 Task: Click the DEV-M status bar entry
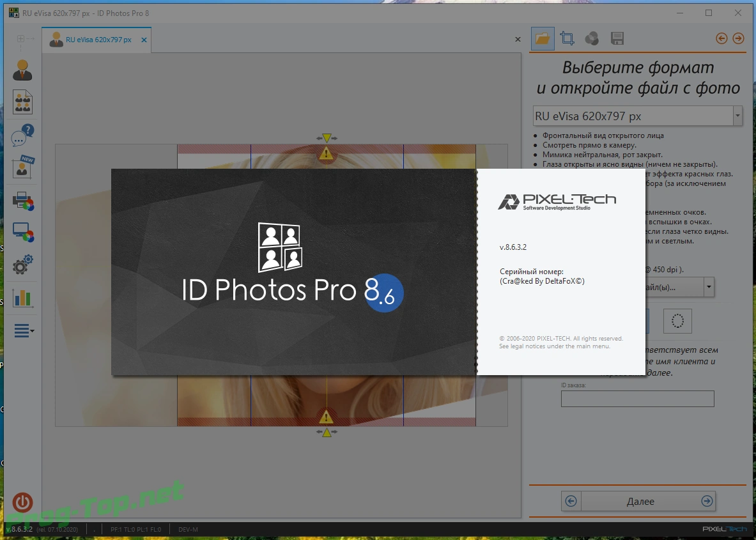pyautogui.click(x=188, y=529)
